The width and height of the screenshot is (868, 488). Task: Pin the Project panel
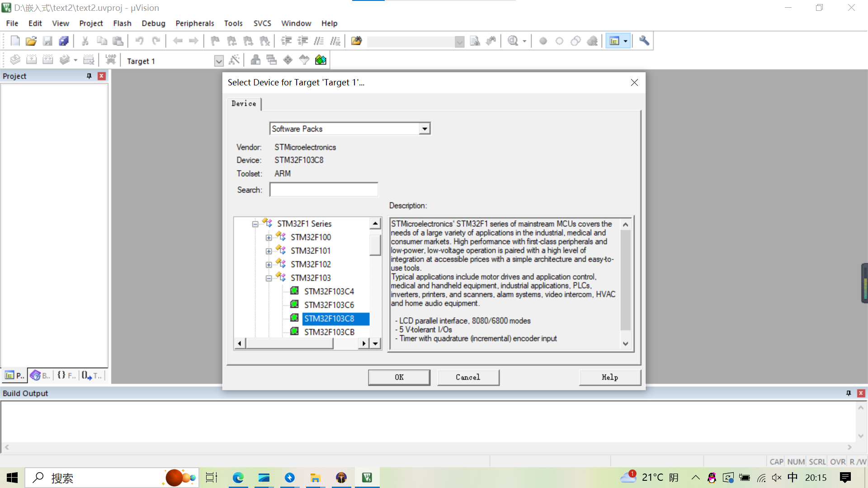tap(89, 76)
